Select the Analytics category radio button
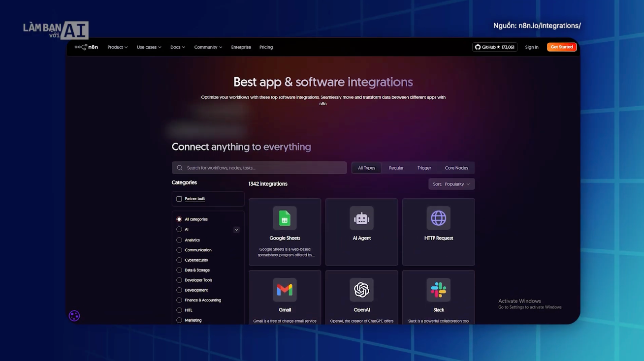The width and height of the screenshot is (644, 361). pos(179,240)
